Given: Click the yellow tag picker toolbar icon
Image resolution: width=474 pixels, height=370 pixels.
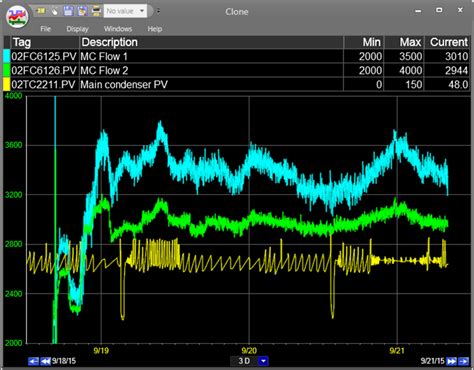Looking at the screenshot, I should (x=41, y=11).
